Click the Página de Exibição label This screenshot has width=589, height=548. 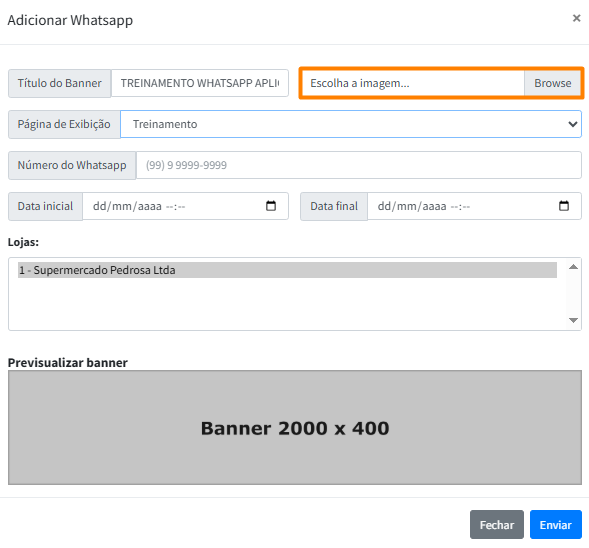64,124
